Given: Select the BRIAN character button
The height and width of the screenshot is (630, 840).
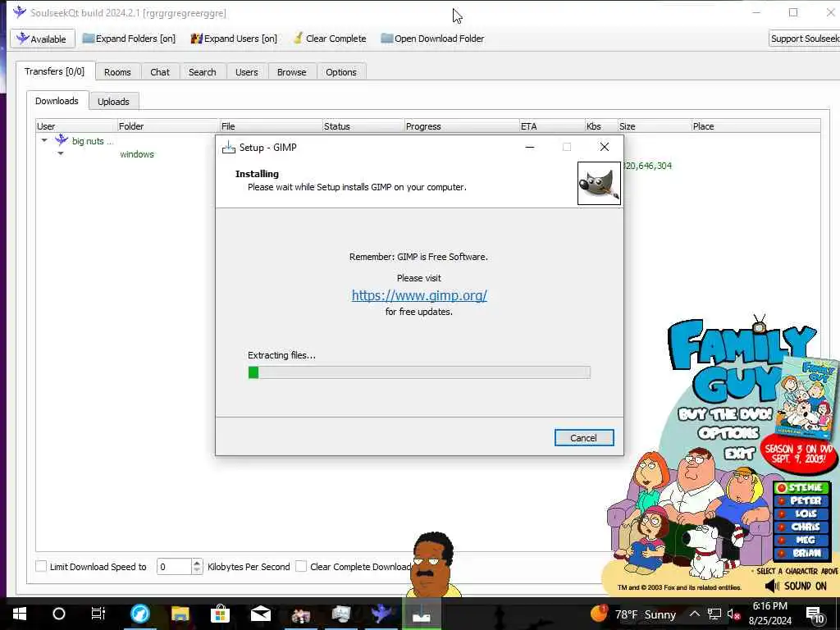Looking at the screenshot, I should click(801, 553).
